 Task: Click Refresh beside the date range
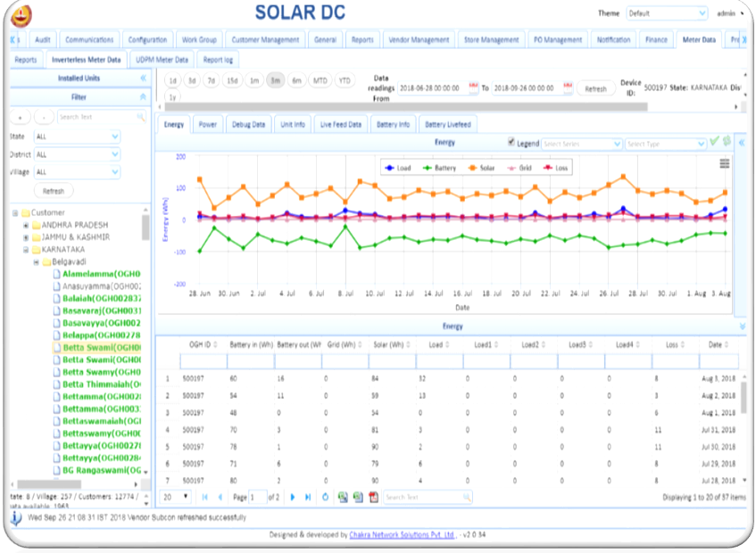point(595,89)
